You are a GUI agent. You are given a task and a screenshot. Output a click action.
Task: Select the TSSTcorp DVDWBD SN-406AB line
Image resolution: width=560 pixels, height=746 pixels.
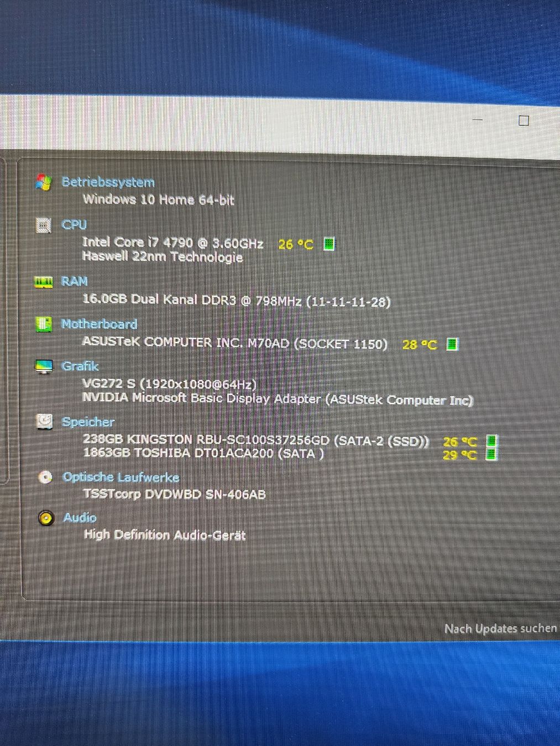[x=175, y=494]
